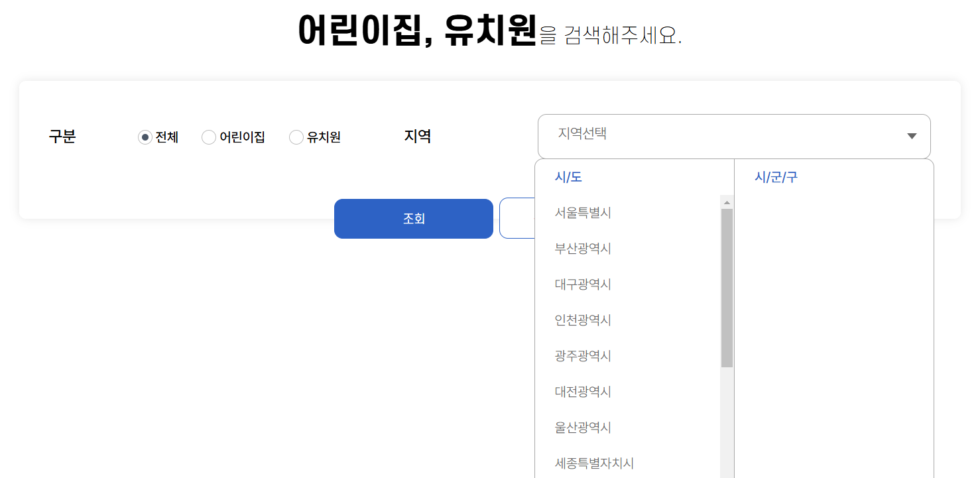Select the 유치원 radio button
The height and width of the screenshot is (478, 980).
296,137
